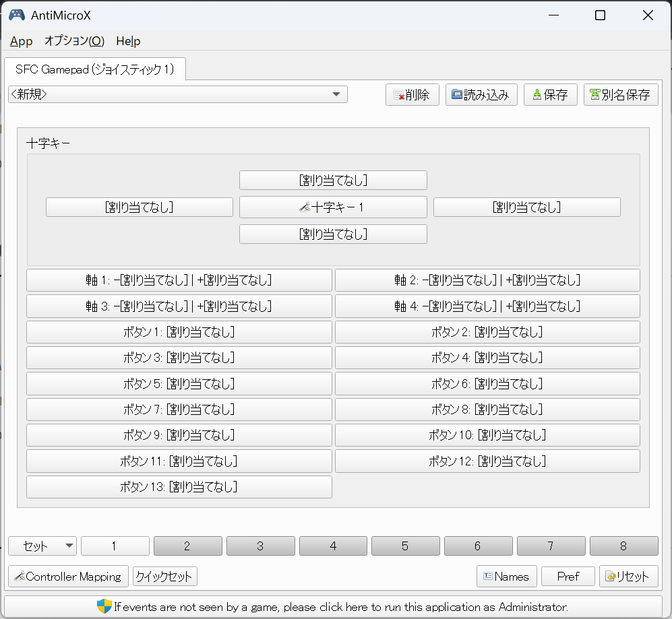Open the Names display button
Viewport: 672px width, 619px height.
click(507, 577)
